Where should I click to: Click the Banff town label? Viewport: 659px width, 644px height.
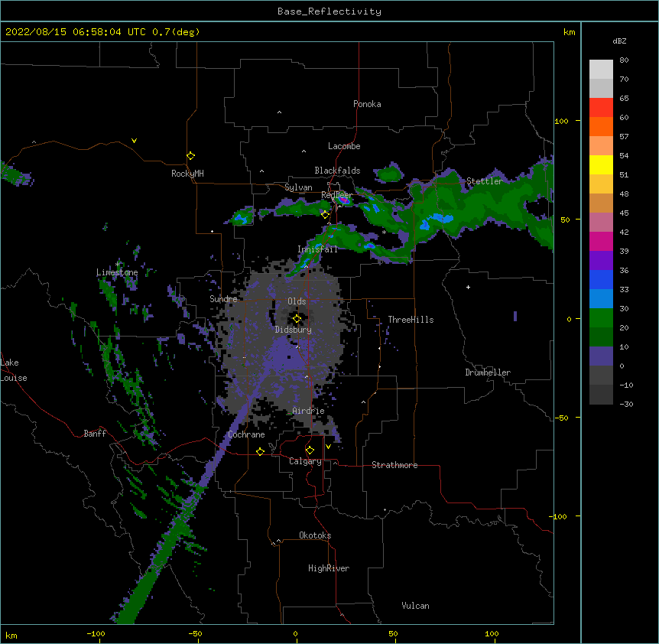[95, 434]
